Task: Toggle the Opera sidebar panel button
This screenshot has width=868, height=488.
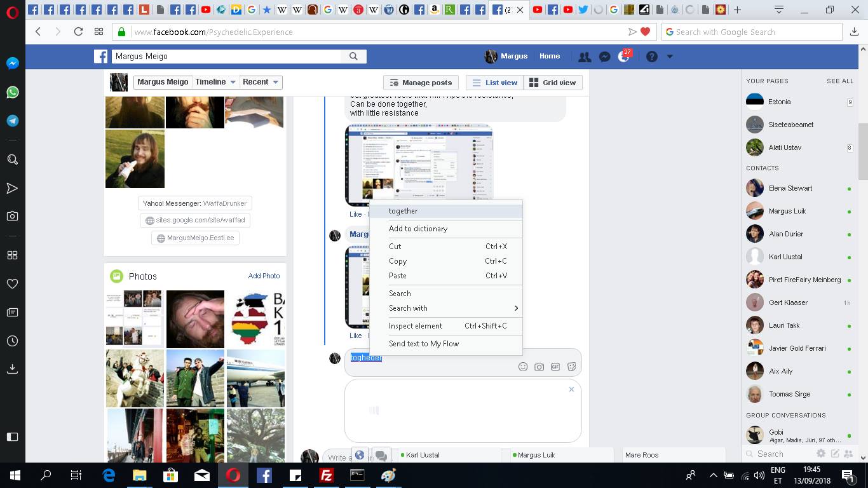Action: click(x=12, y=437)
